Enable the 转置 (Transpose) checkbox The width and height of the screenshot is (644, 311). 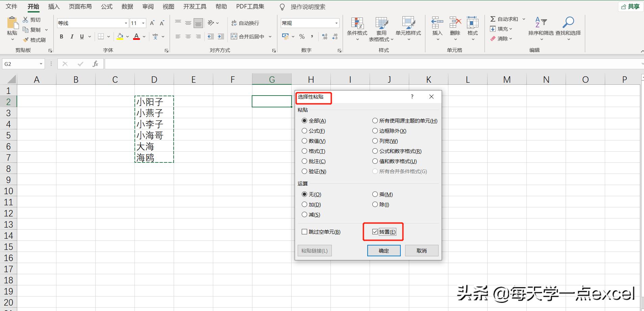click(x=375, y=231)
